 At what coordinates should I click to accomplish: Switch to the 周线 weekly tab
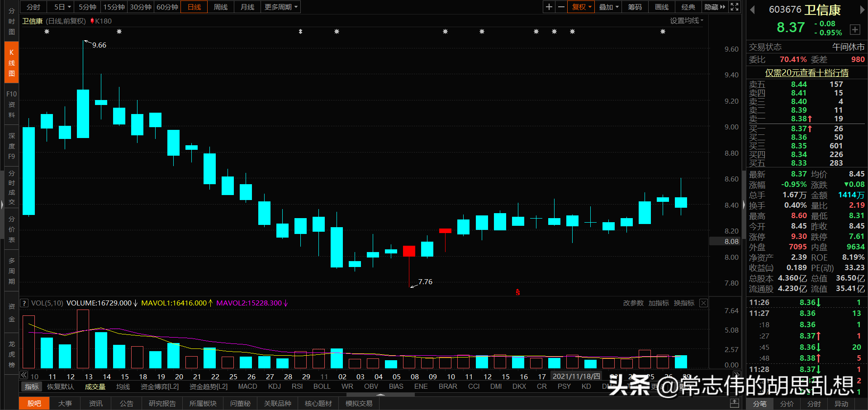point(220,7)
